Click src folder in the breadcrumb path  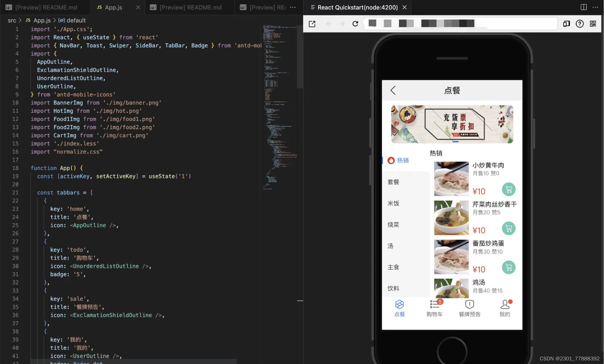coord(12,20)
